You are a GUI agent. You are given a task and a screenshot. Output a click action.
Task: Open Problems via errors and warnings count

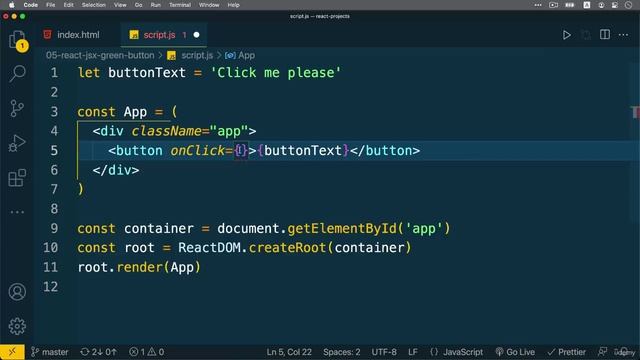147,352
